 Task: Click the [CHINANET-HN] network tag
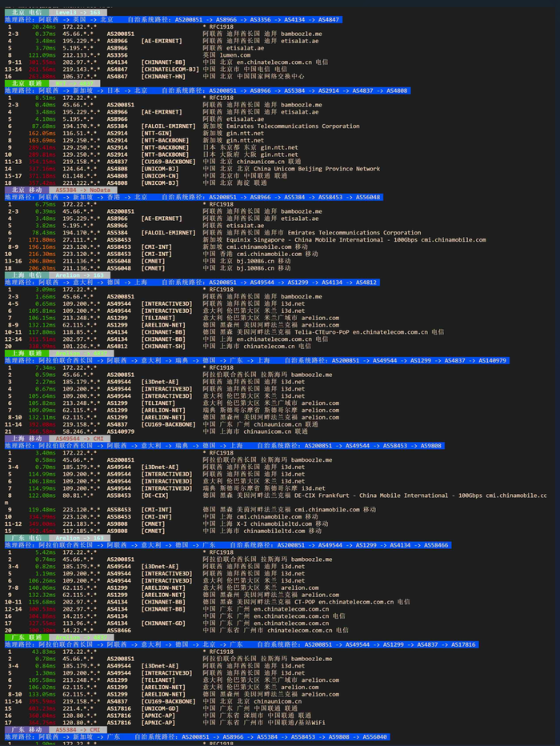[163, 76]
